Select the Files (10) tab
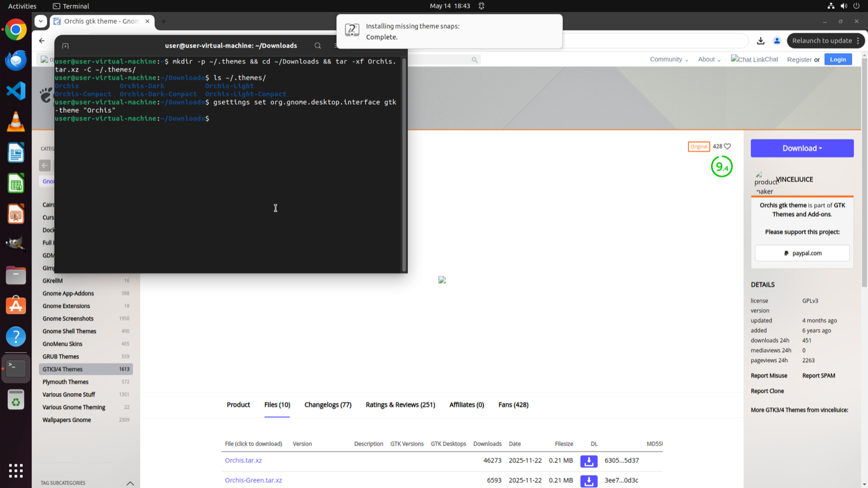868x488 pixels. pyautogui.click(x=277, y=405)
